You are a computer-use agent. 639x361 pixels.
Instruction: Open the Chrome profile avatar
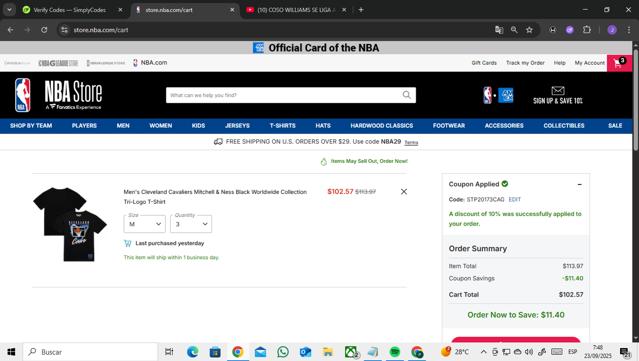click(x=612, y=30)
